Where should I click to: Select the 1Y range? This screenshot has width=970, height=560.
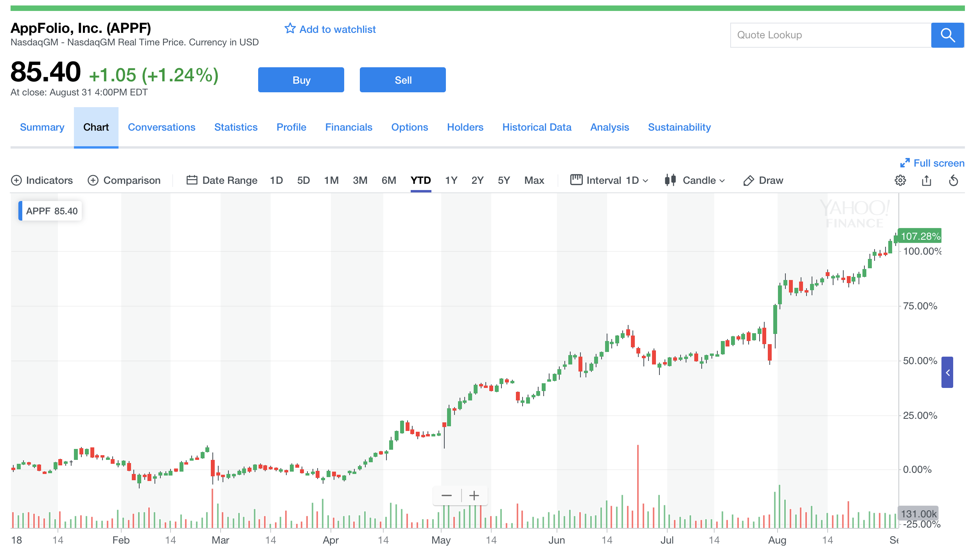point(451,180)
